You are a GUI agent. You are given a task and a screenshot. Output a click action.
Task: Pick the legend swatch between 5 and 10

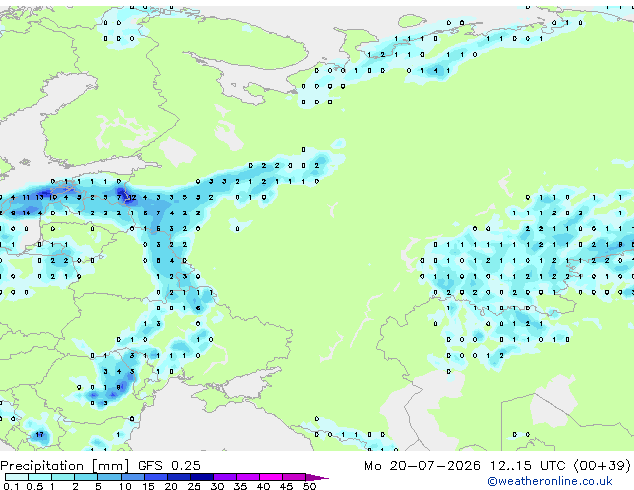(x=110, y=477)
